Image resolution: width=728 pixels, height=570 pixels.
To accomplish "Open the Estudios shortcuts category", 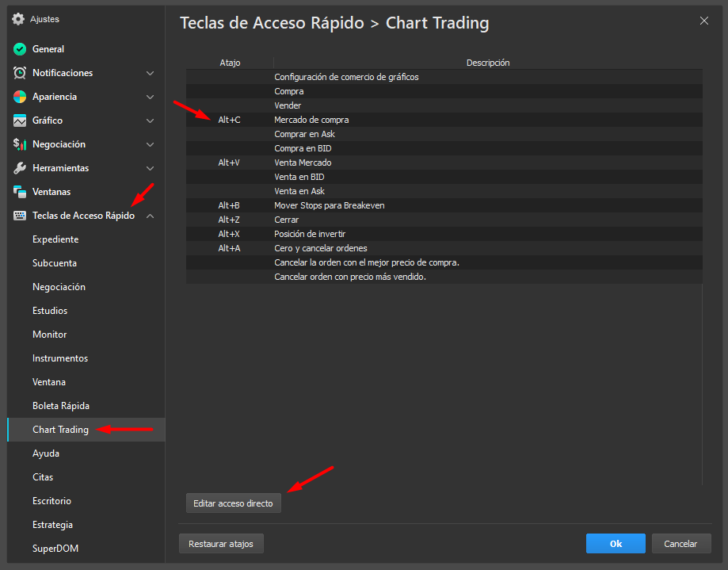I will 50,311.
